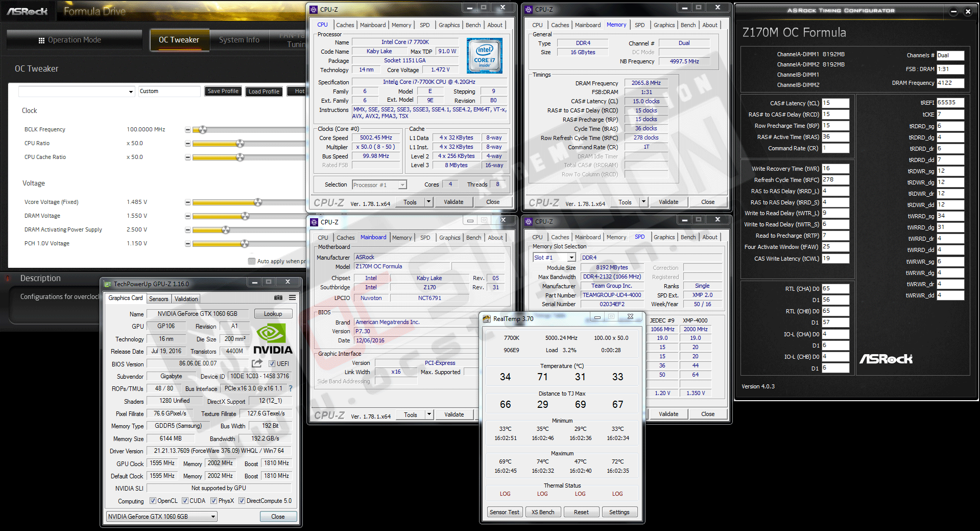
Task: Open the Validation tab in GPU-Z
Action: click(x=186, y=299)
